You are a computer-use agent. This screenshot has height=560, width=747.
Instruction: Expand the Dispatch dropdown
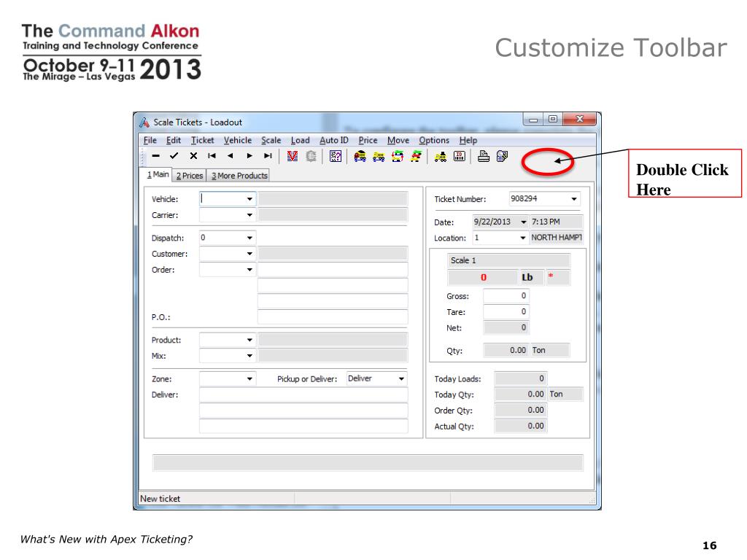coord(249,238)
